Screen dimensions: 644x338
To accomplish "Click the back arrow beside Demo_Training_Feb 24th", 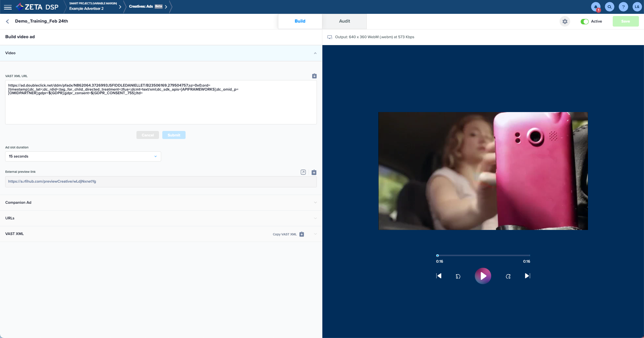I will click(x=8, y=21).
